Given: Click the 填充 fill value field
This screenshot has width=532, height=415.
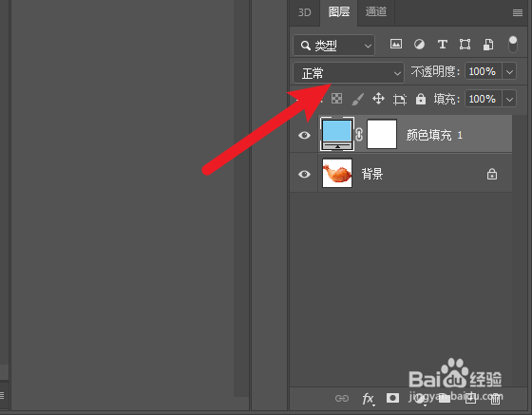Looking at the screenshot, I should click(484, 99).
